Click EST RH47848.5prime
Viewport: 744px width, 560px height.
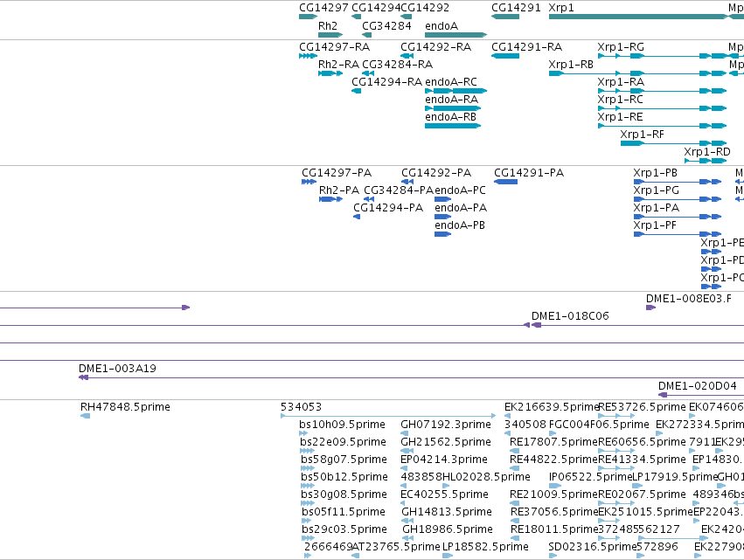pyautogui.click(x=86, y=416)
